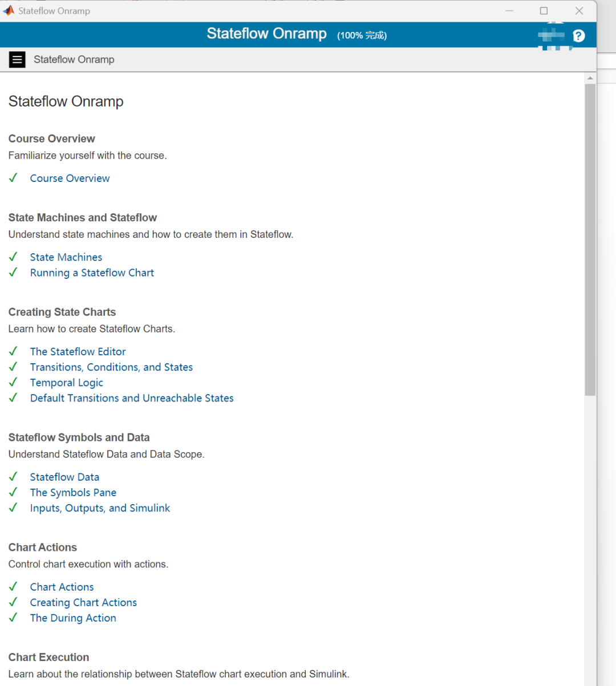Click the scrollbar up arrow
The width and height of the screenshot is (616, 686).
coord(590,78)
